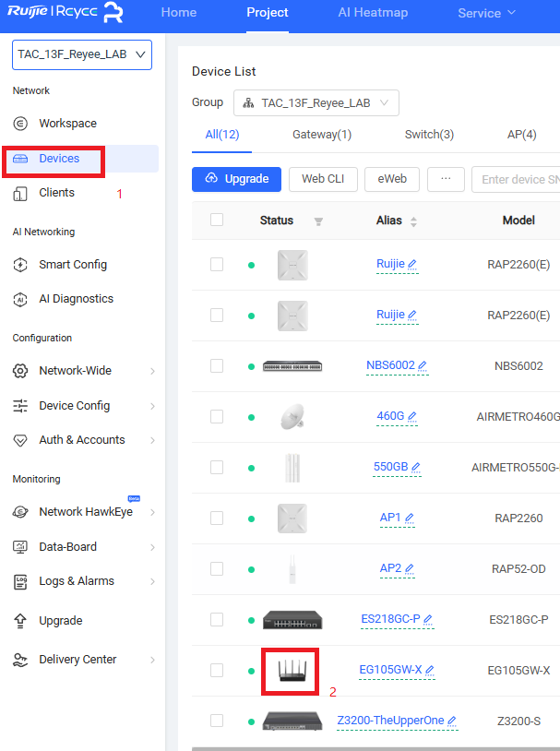Viewport: 560px width, 751px height.
Task: Expand the Data-Board chevron
Action: point(152,547)
